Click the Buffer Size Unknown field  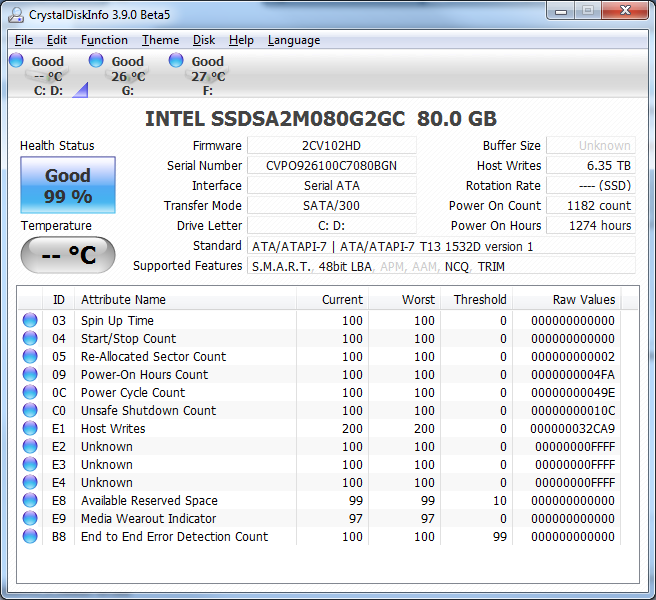click(x=591, y=146)
